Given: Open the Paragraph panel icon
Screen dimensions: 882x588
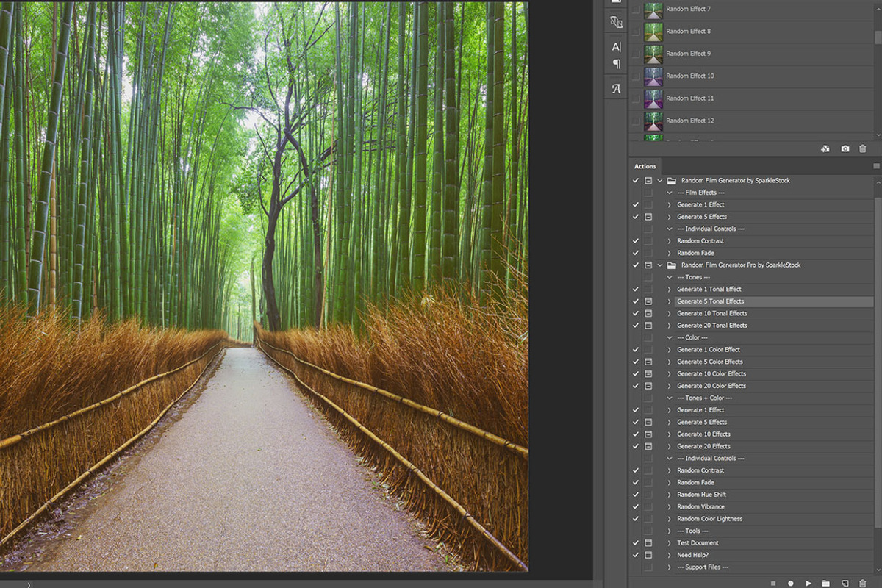Looking at the screenshot, I should point(616,64).
